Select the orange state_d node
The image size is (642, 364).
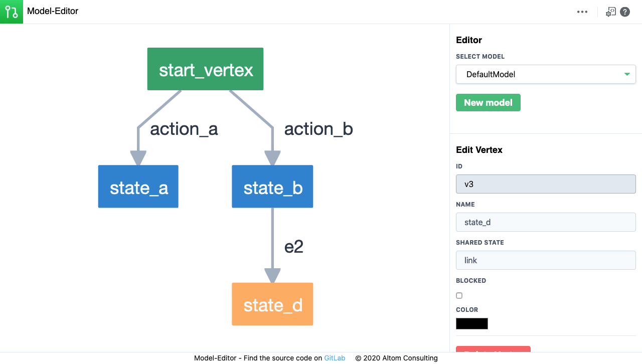point(272,304)
